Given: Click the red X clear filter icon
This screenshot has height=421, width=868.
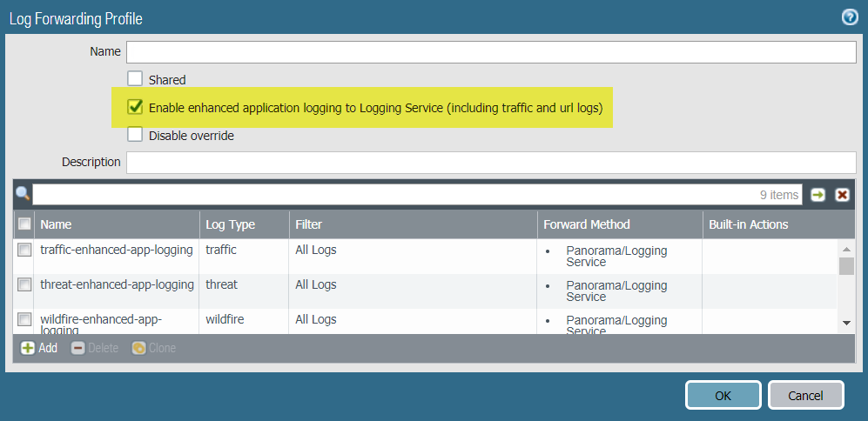Looking at the screenshot, I should coord(842,195).
